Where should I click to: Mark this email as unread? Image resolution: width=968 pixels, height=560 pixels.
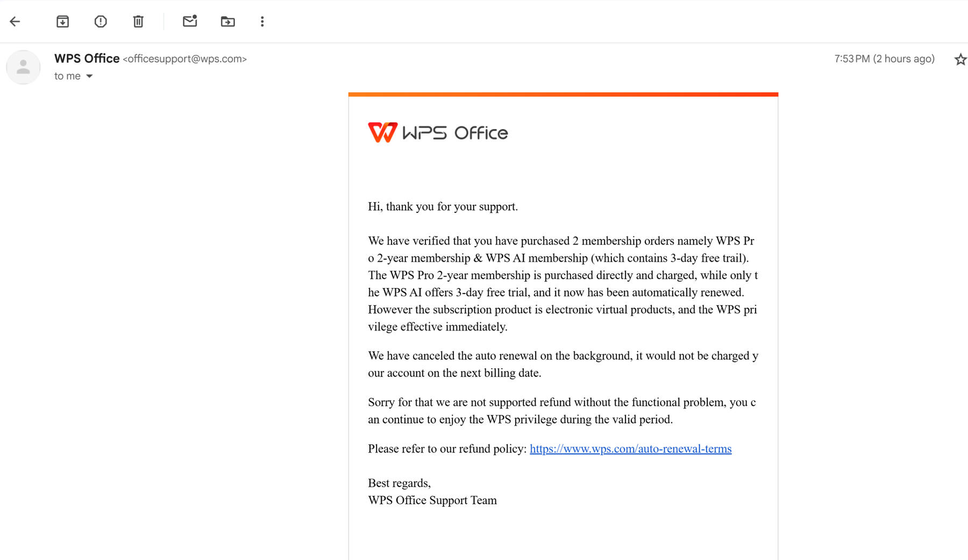click(x=190, y=21)
